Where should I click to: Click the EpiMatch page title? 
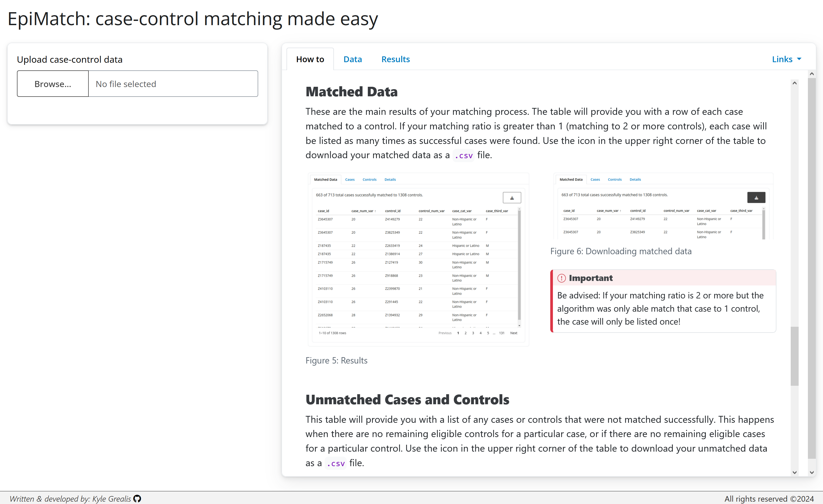(193, 19)
